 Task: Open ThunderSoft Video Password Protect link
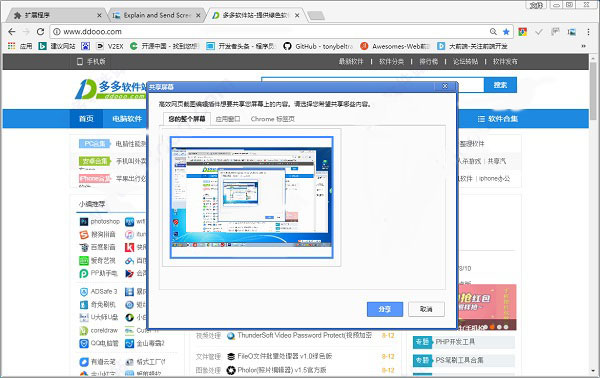point(304,336)
